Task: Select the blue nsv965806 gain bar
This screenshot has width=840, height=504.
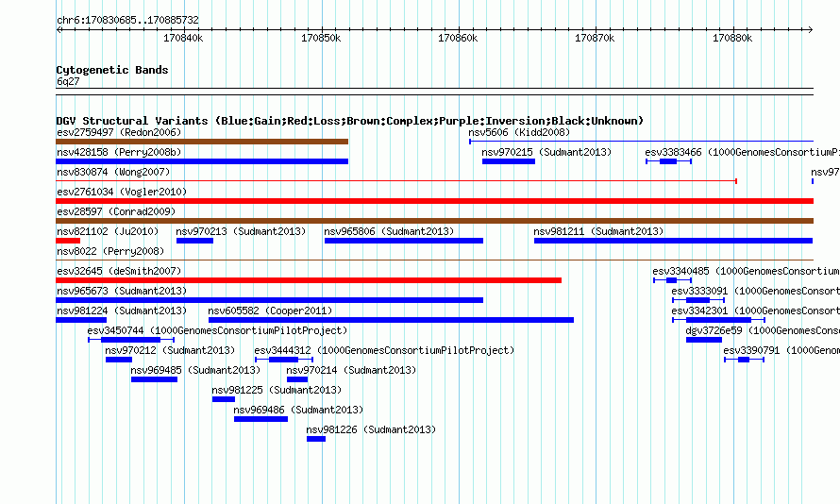Action: pyautogui.click(x=404, y=241)
